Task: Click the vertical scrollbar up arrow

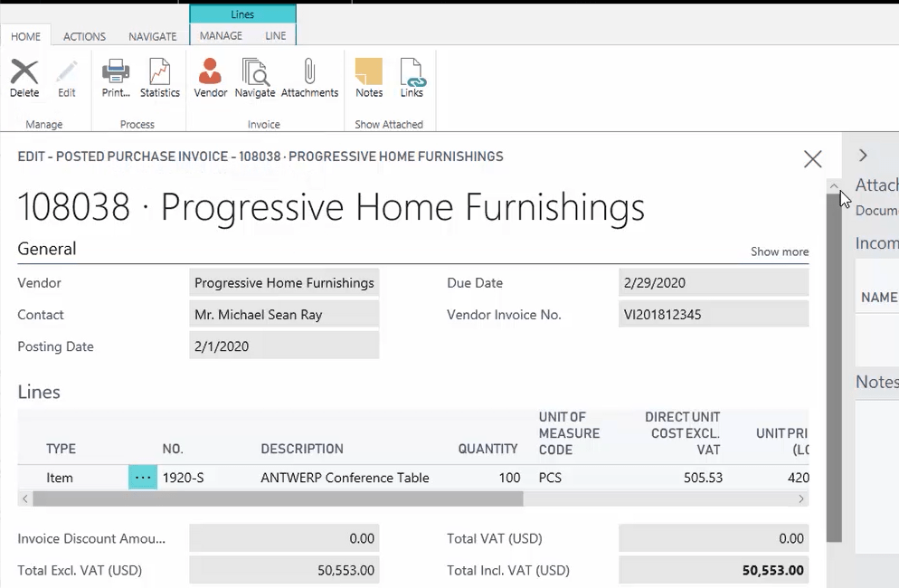Action: click(834, 185)
